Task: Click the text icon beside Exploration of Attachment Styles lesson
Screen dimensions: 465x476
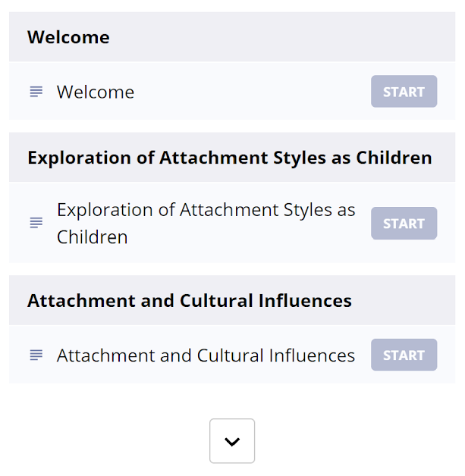Action: pos(36,223)
